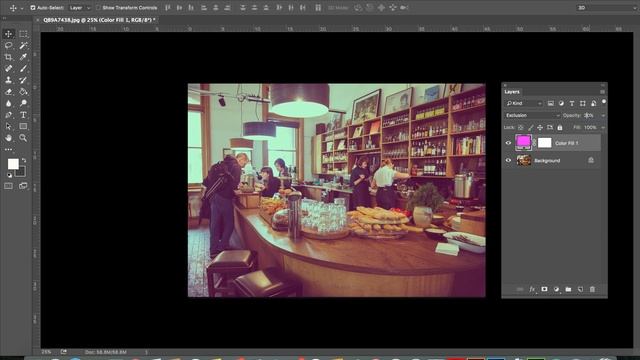The height and width of the screenshot is (360, 640).
Task: Filter layers by shape layers
Action: pyautogui.click(x=582, y=104)
